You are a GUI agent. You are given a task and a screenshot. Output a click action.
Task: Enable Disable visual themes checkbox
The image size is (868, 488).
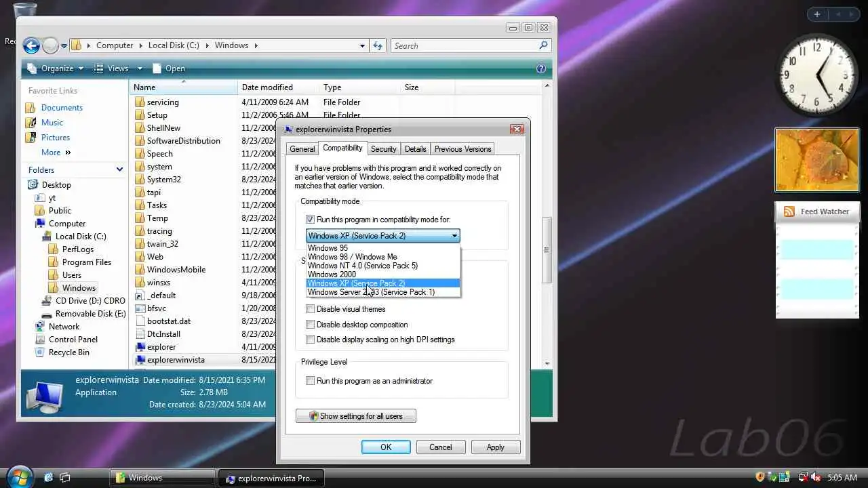(x=311, y=309)
